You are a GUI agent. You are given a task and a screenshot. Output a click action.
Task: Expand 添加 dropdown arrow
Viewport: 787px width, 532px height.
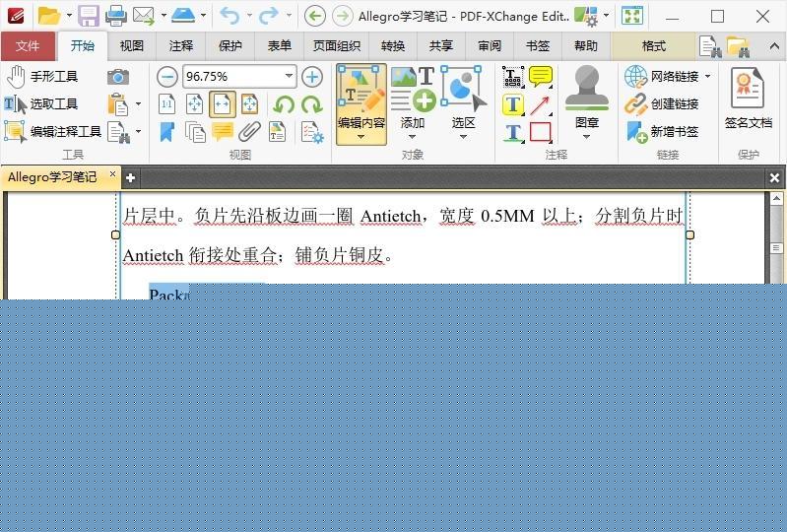pos(412,137)
